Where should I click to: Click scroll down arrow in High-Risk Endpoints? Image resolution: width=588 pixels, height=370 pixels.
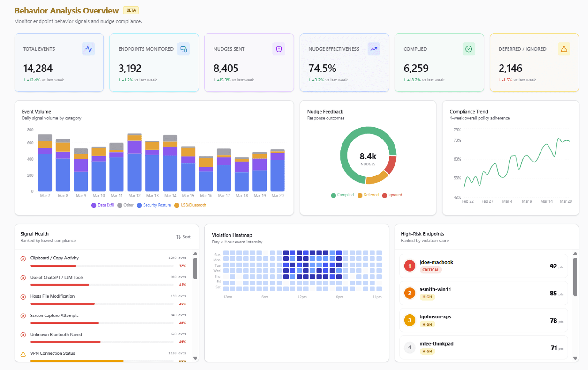(575, 358)
